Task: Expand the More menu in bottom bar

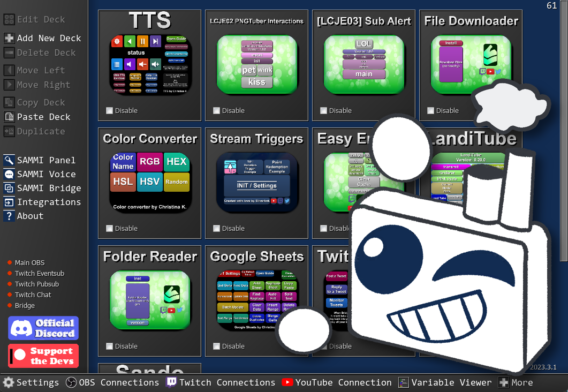Action: point(516,382)
